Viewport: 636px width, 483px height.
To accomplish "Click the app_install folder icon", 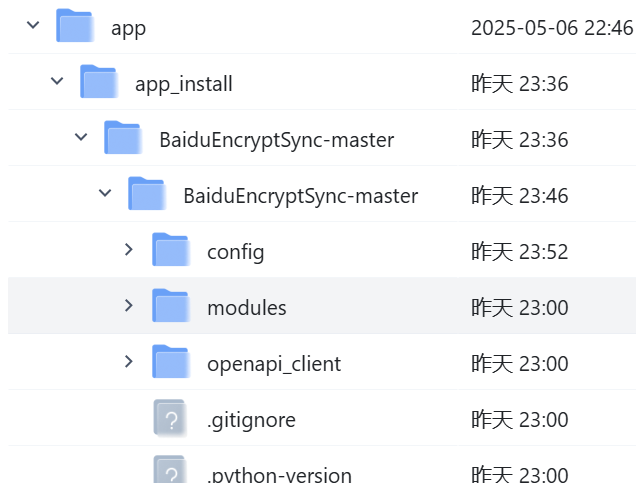I will click(x=98, y=83).
